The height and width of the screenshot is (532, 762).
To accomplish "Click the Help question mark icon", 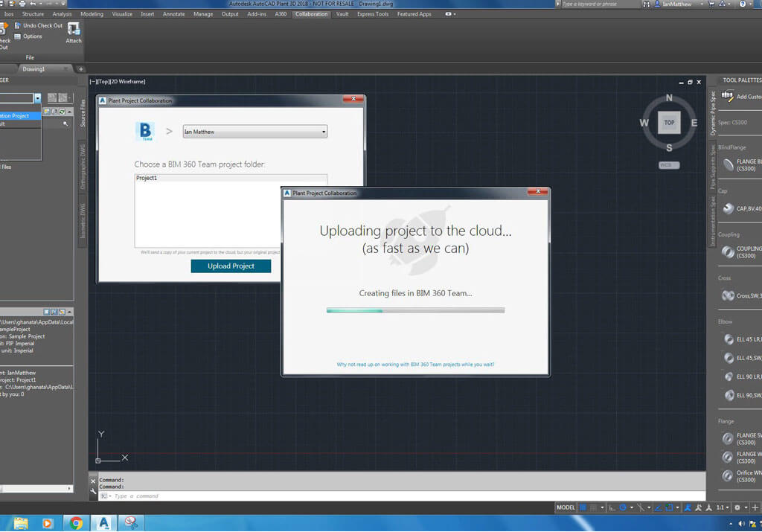I will 743,4.
